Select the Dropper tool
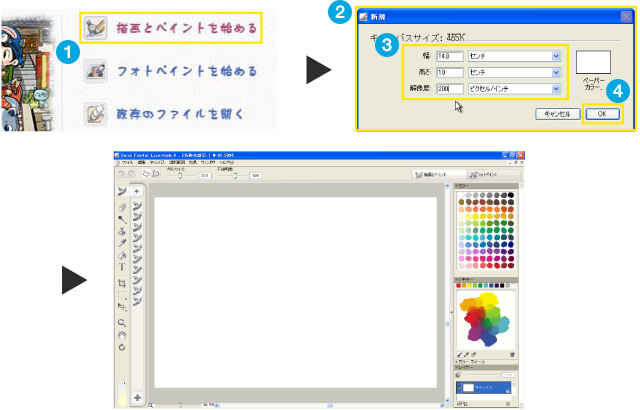This screenshot has width=640, height=410. (x=122, y=243)
